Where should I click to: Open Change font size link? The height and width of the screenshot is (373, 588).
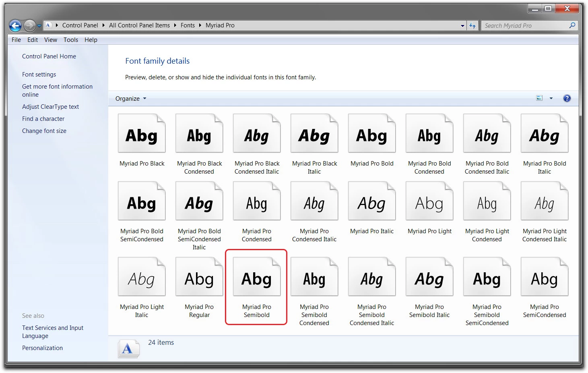[x=44, y=131]
